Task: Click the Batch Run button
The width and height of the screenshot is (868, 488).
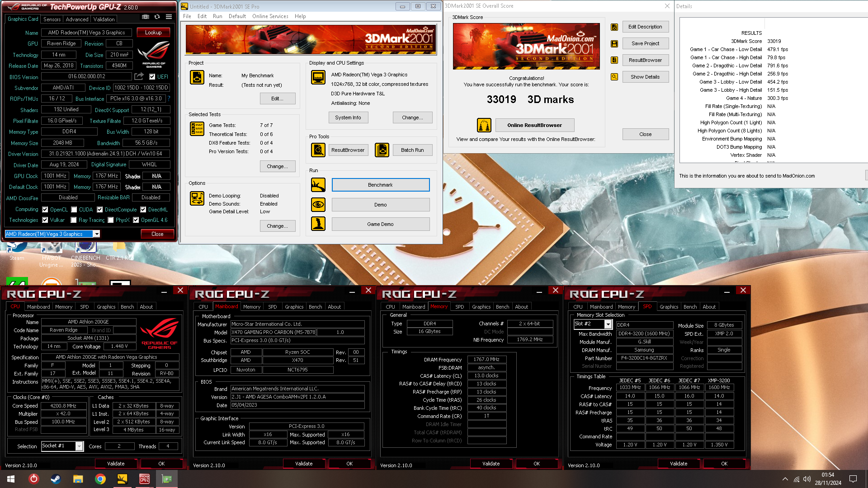Action: coord(412,150)
